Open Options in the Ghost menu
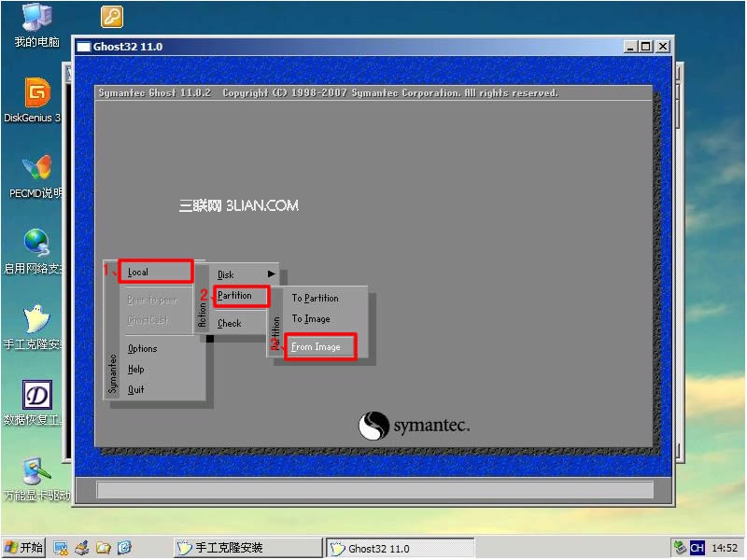This screenshot has height=560, width=747. pos(143,348)
